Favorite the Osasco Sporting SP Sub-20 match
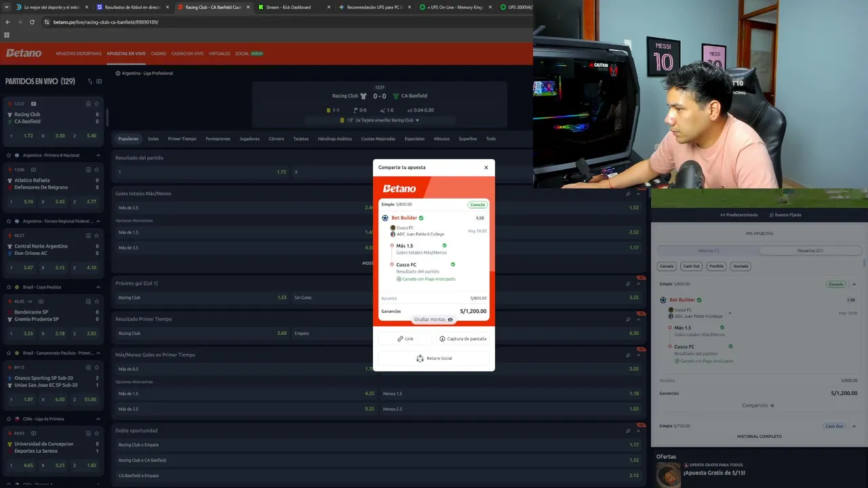Screen dimensions: 868x488 click(97, 367)
